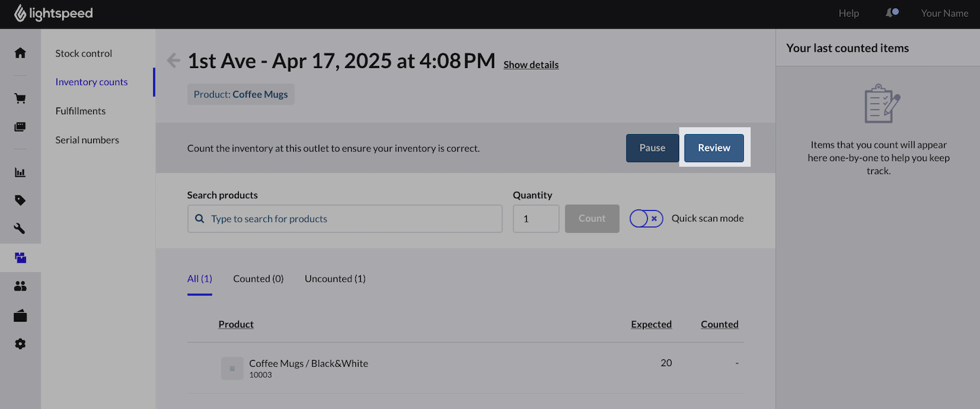Open the Catalog price tag icon
This screenshot has width=980, height=409.
tap(20, 200)
